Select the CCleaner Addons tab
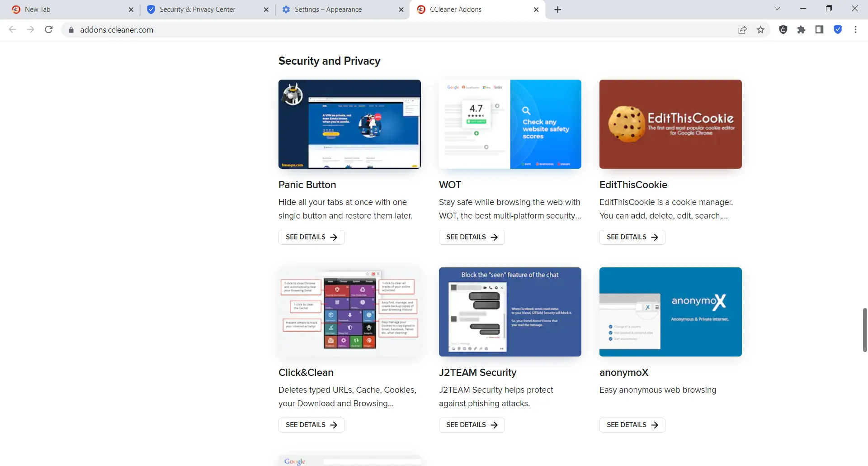The width and height of the screenshot is (868, 466). point(477,10)
